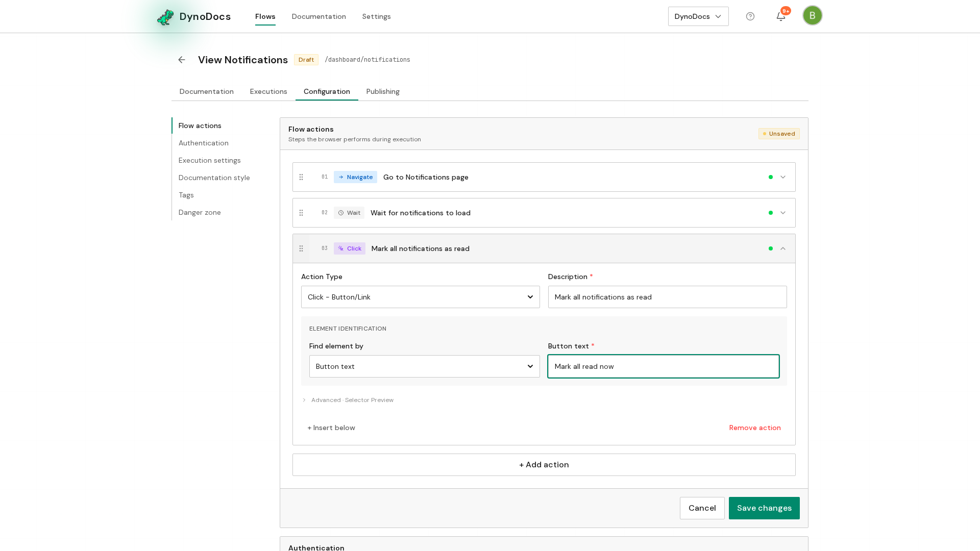The width and height of the screenshot is (980, 551).
Task: Focus the Description input field
Action: coord(668,297)
